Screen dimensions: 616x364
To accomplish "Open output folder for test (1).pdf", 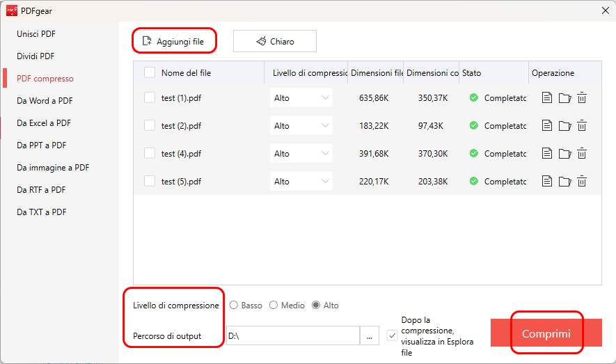I will [x=564, y=97].
